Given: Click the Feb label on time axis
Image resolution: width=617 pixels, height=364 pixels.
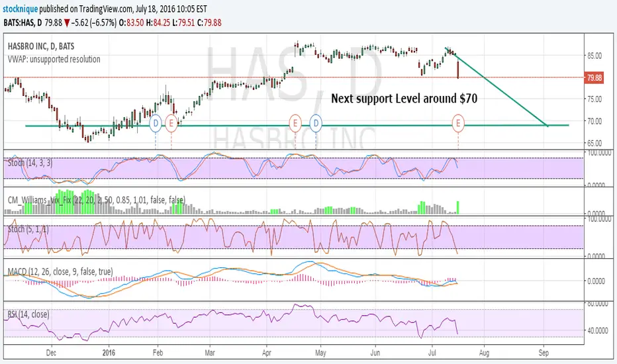Looking at the screenshot, I should click(x=158, y=353).
